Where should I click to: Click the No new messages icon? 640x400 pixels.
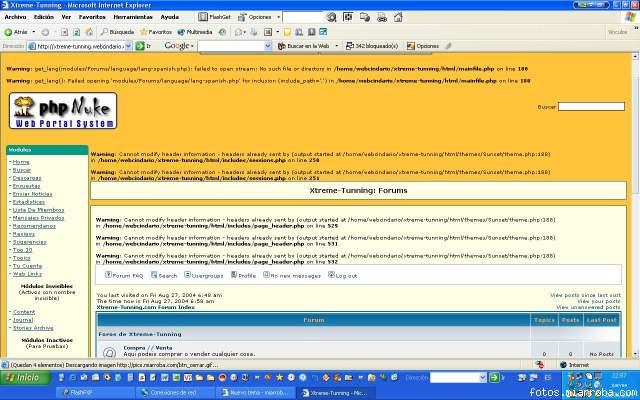coord(292,276)
